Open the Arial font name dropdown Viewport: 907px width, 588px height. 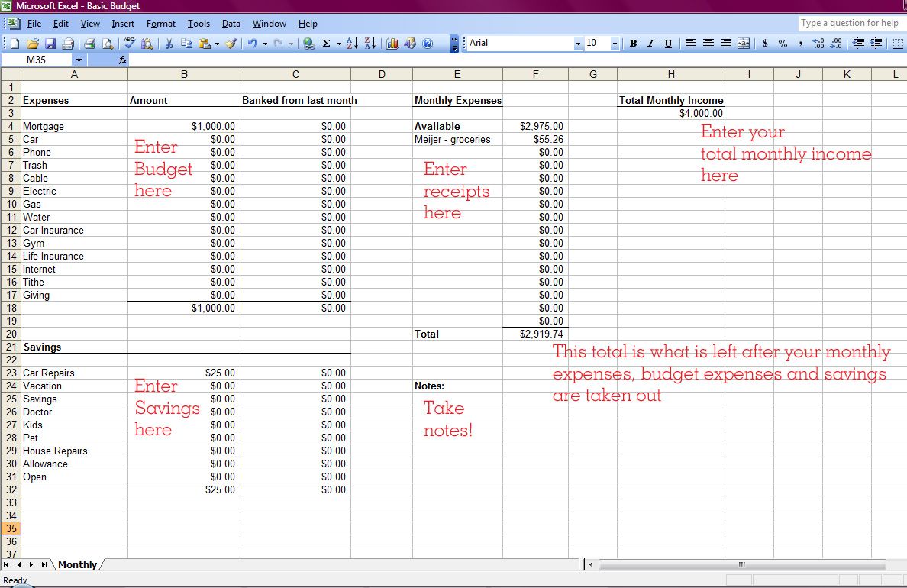[577, 44]
